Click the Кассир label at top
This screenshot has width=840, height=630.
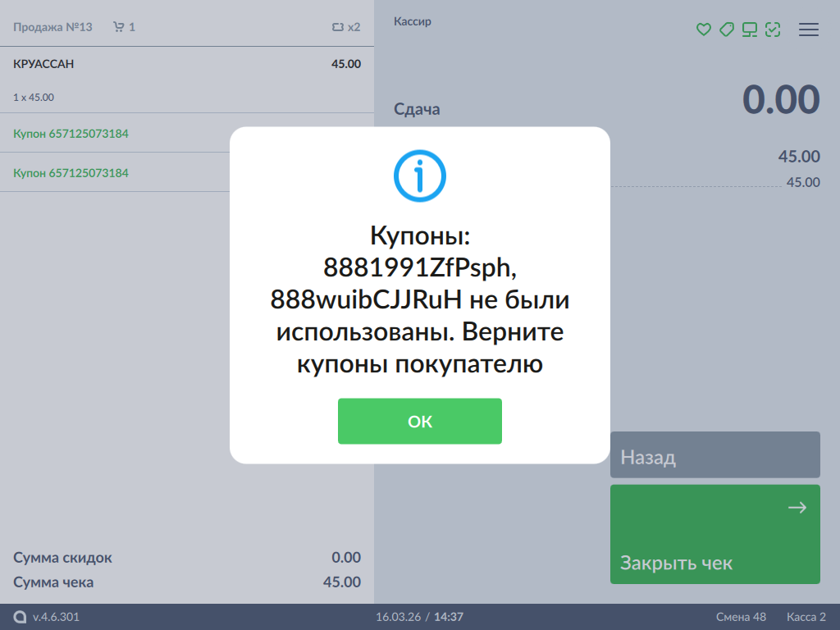[x=412, y=22]
